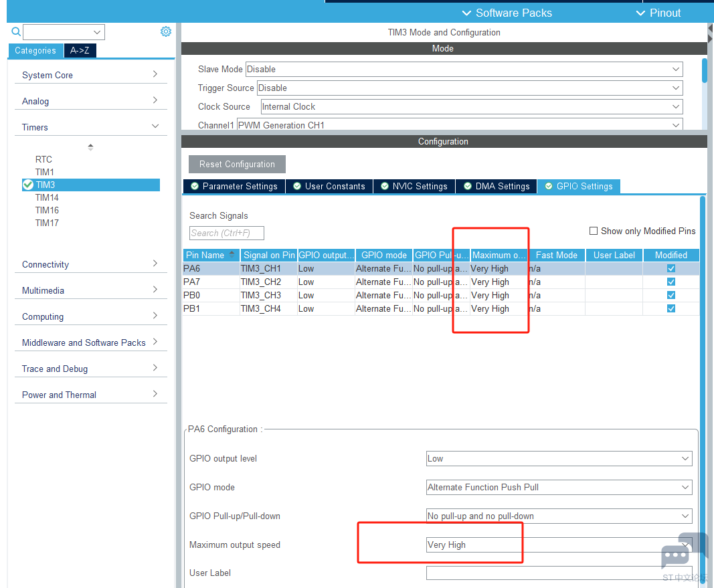Click the Modified column header
This screenshot has height=588, width=714.
[671, 255]
